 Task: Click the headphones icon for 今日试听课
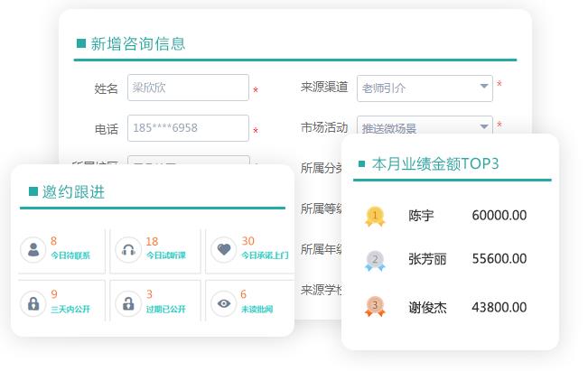click(x=128, y=249)
